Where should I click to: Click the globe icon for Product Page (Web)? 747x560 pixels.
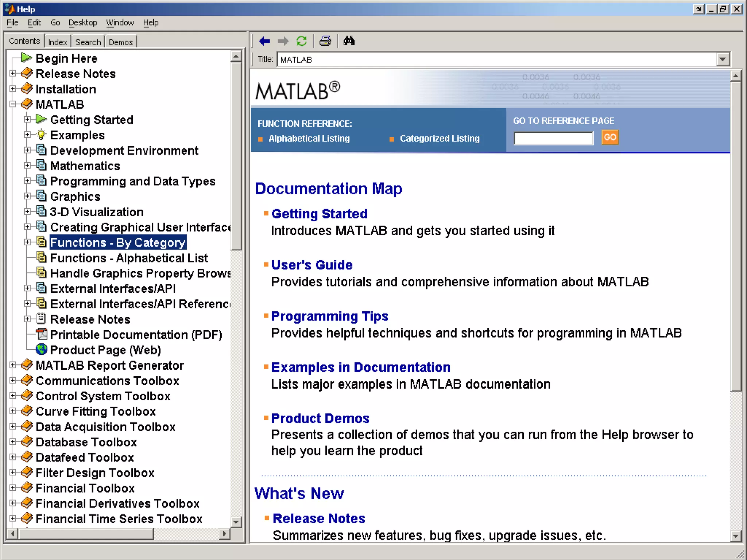click(x=42, y=350)
